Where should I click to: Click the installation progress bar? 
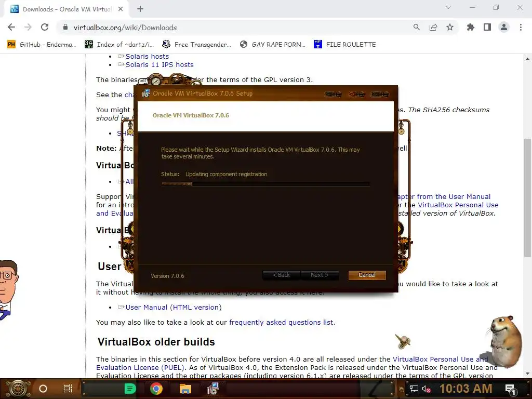tap(265, 184)
